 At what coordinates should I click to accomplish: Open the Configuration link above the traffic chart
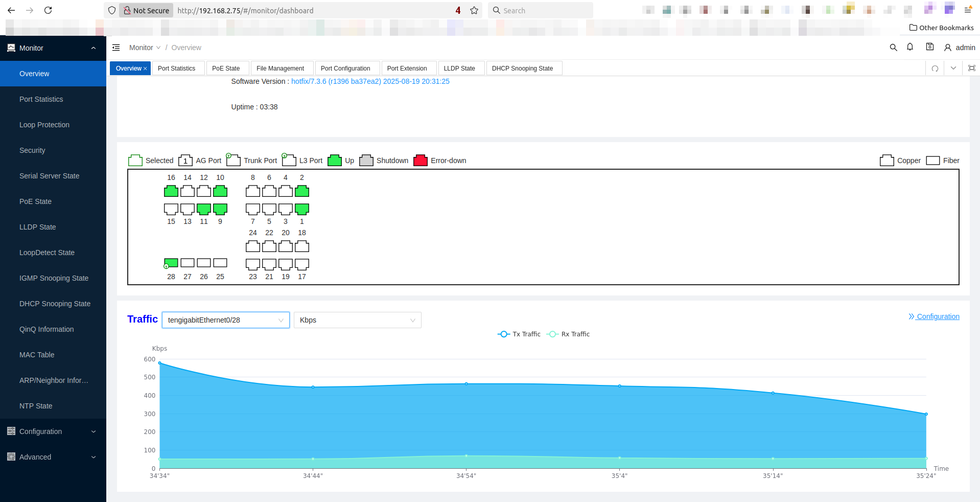point(938,316)
